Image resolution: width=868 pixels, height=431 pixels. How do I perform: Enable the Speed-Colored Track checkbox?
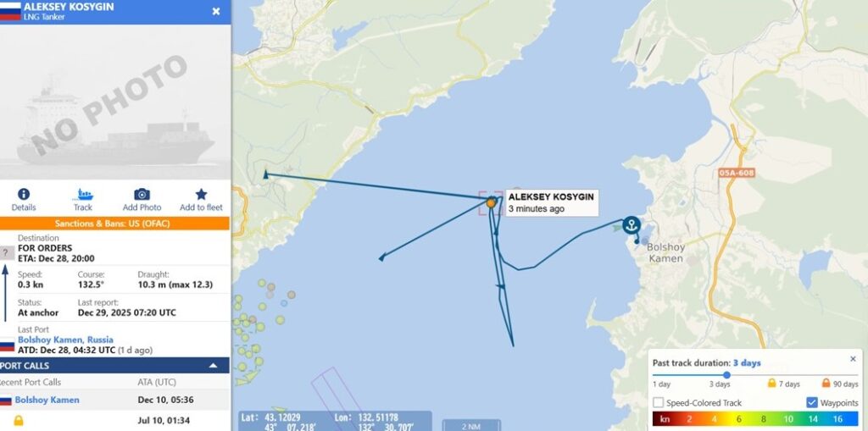tap(658, 403)
